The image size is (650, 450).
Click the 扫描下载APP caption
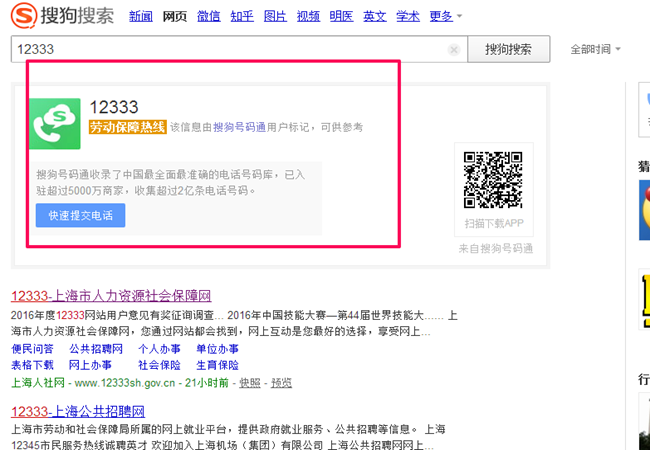click(x=494, y=223)
